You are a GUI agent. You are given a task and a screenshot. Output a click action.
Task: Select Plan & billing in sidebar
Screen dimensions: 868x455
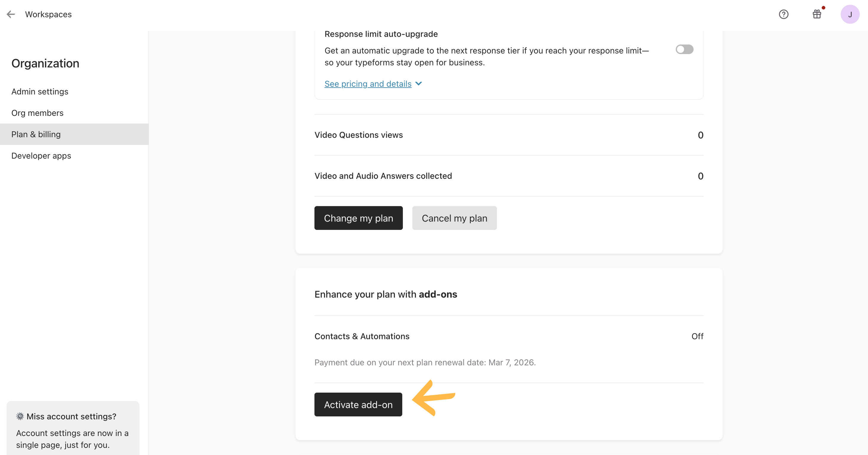[x=36, y=134]
